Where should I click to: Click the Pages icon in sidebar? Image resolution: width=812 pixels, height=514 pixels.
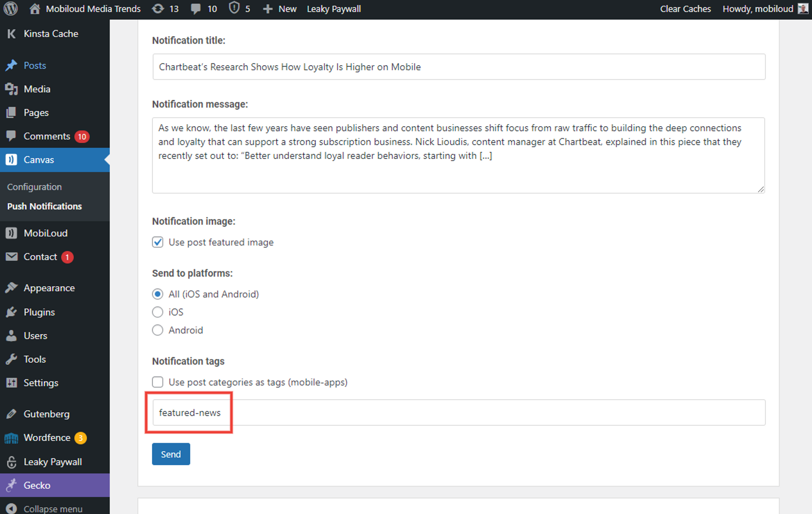[x=11, y=112]
